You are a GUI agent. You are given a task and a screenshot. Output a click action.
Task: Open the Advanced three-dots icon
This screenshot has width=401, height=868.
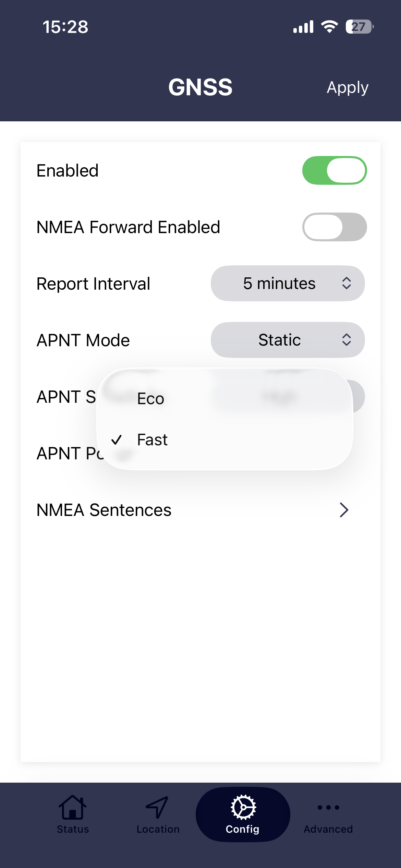click(x=328, y=807)
